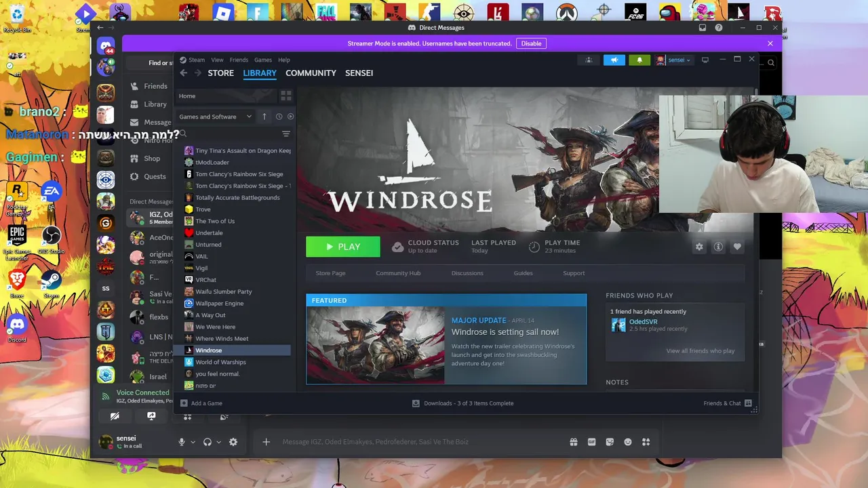Open Windrose game info icon
This screenshot has height=488, width=868.
point(718,247)
